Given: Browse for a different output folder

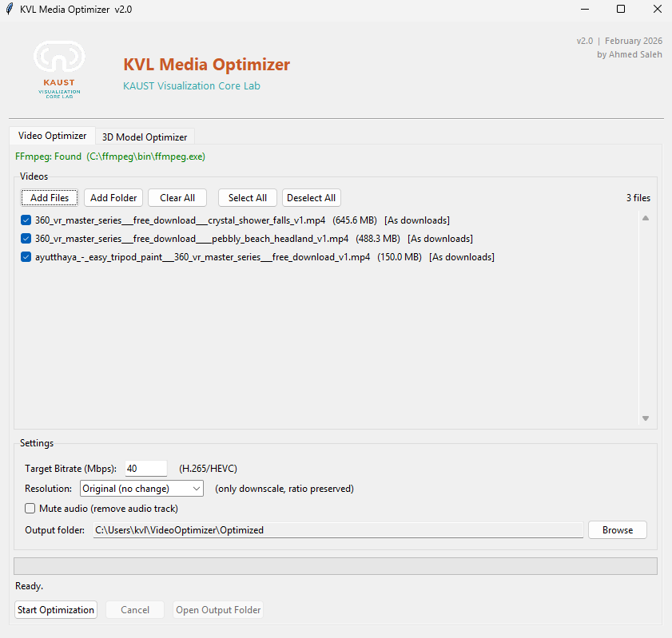Looking at the screenshot, I should [x=617, y=529].
